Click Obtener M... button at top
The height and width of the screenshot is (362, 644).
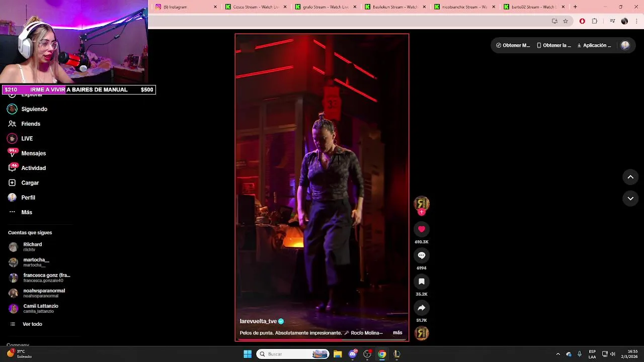tap(513, 45)
